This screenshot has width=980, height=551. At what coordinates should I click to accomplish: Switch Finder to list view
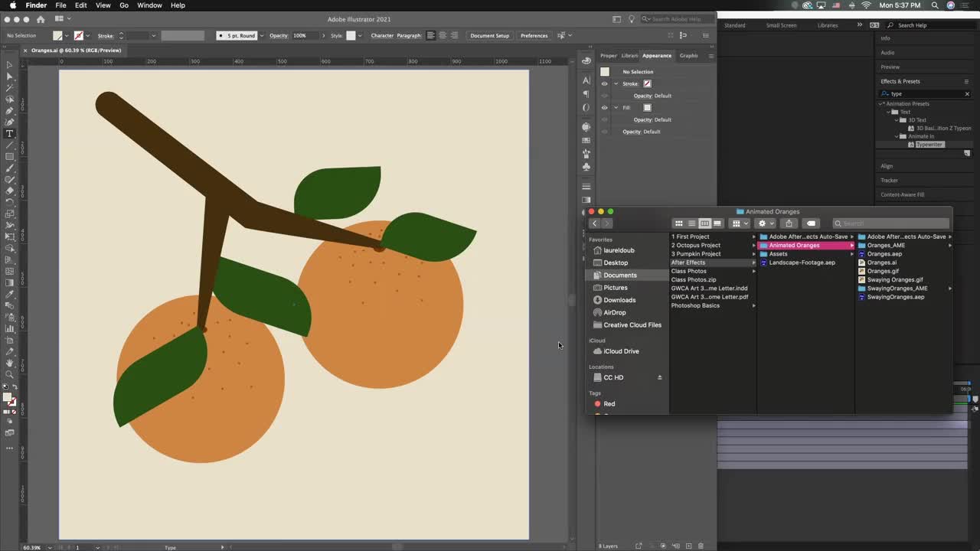tap(691, 223)
